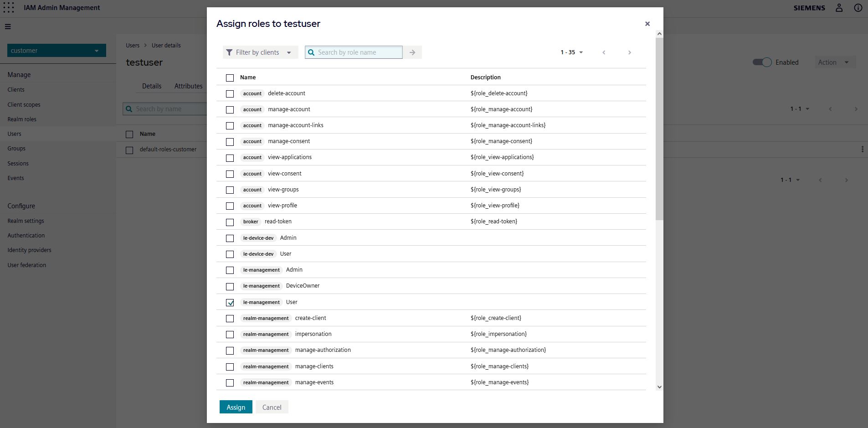Open the customer realm selector

point(56,51)
